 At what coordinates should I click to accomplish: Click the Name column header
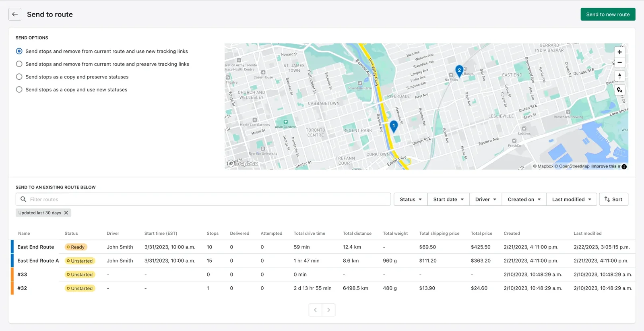point(24,234)
